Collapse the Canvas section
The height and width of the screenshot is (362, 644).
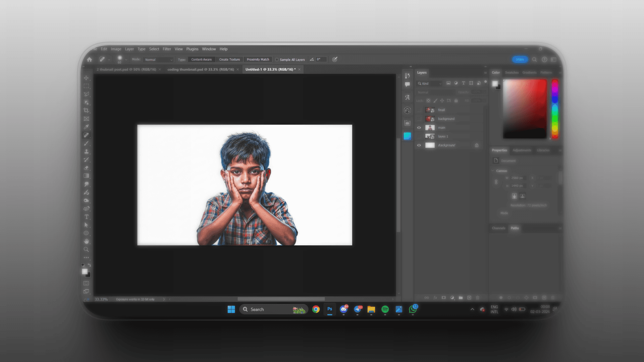[493, 171]
